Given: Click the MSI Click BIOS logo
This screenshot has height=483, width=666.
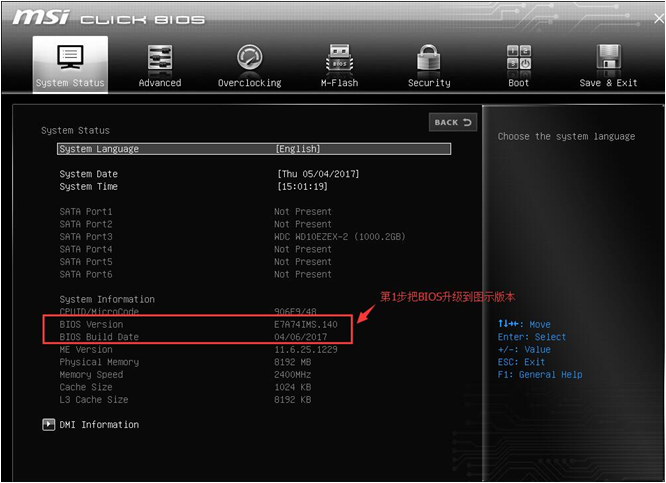Looking at the screenshot, I should click(x=109, y=18).
